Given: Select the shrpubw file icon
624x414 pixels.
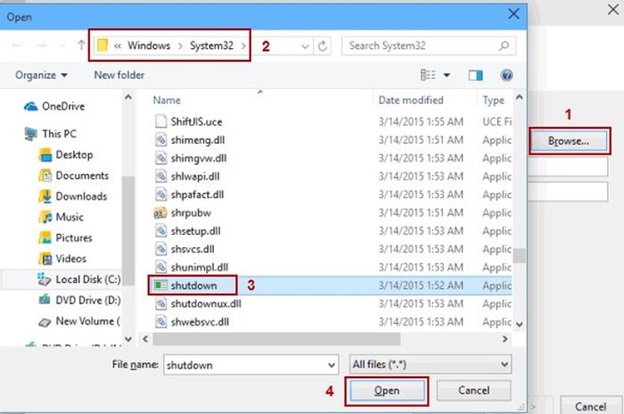Looking at the screenshot, I should pos(162,212).
